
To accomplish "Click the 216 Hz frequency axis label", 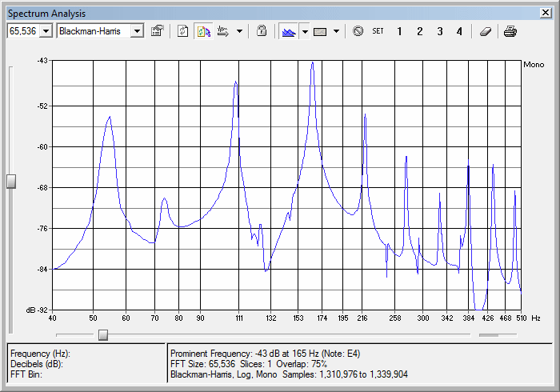I will tap(362, 318).
